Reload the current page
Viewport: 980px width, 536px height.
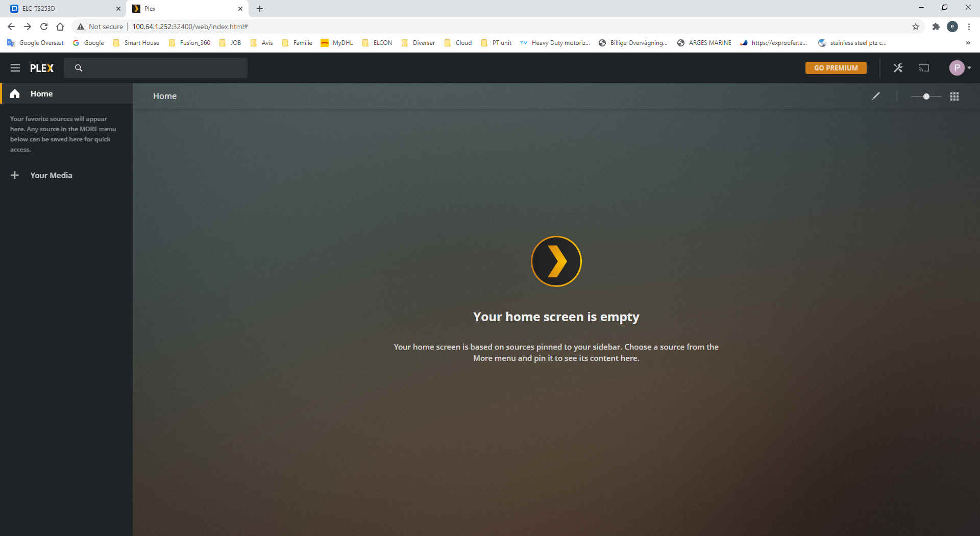(x=44, y=27)
